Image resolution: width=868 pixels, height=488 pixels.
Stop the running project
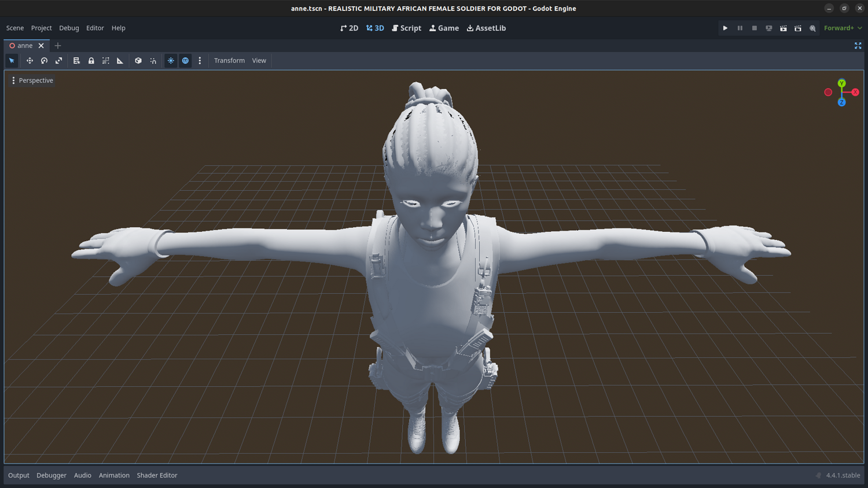coord(754,28)
